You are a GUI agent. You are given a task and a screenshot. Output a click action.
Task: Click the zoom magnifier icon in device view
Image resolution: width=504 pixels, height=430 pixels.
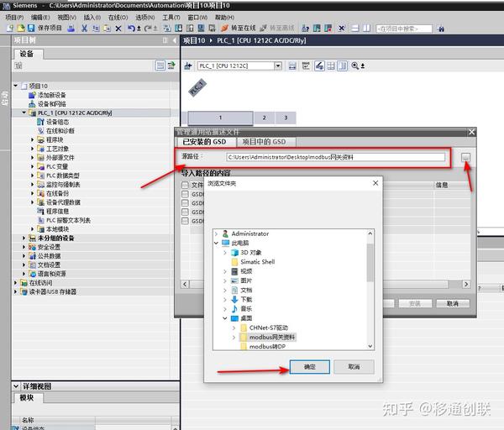(x=354, y=66)
